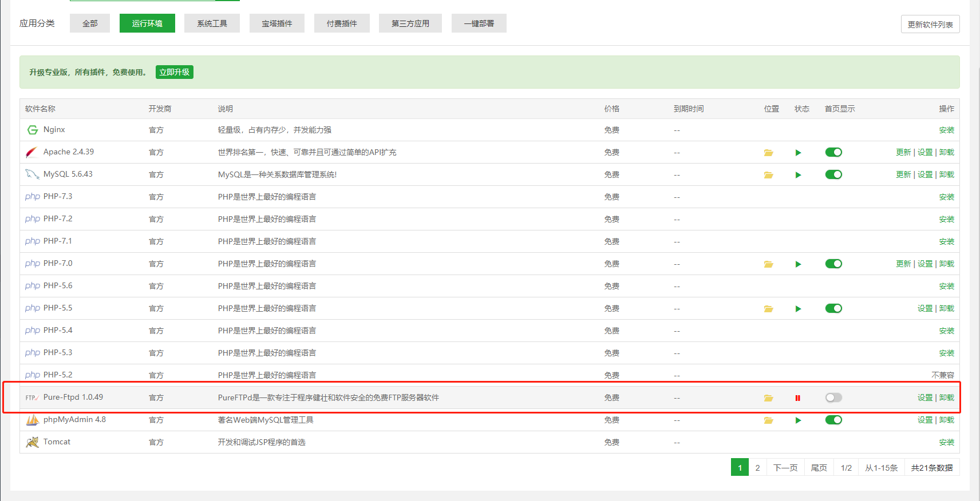The image size is (980, 501).
Task: Click the running status icon for Apache
Action: 798,153
